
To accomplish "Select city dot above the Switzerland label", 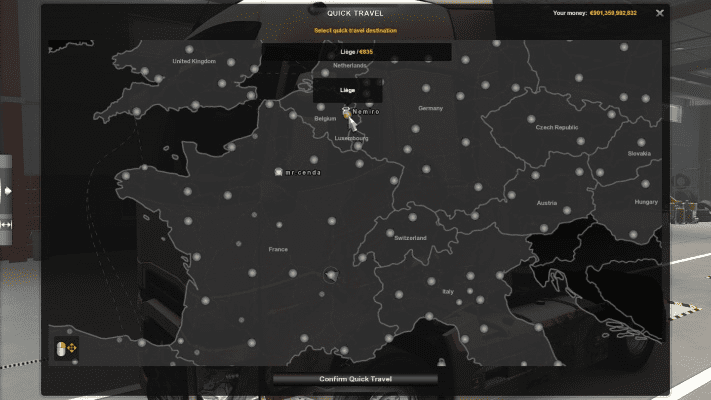I will tap(411, 214).
